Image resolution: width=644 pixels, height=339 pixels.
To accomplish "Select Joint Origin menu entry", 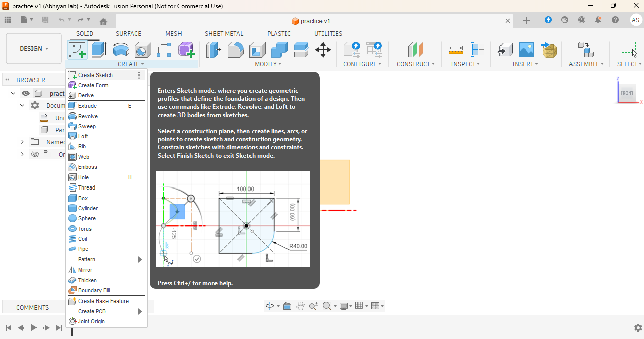I will tap(106, 321).
